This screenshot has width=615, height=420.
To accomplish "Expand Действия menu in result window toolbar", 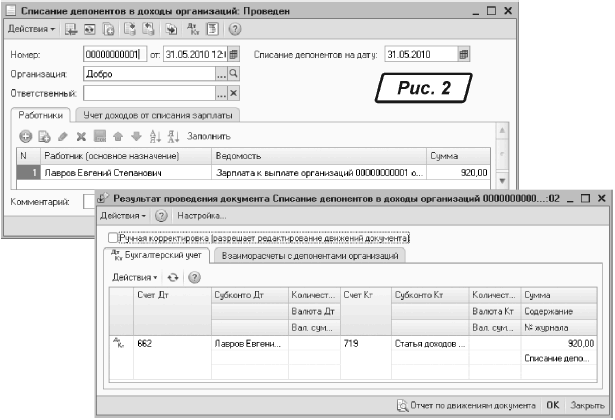I will (124, 216).
